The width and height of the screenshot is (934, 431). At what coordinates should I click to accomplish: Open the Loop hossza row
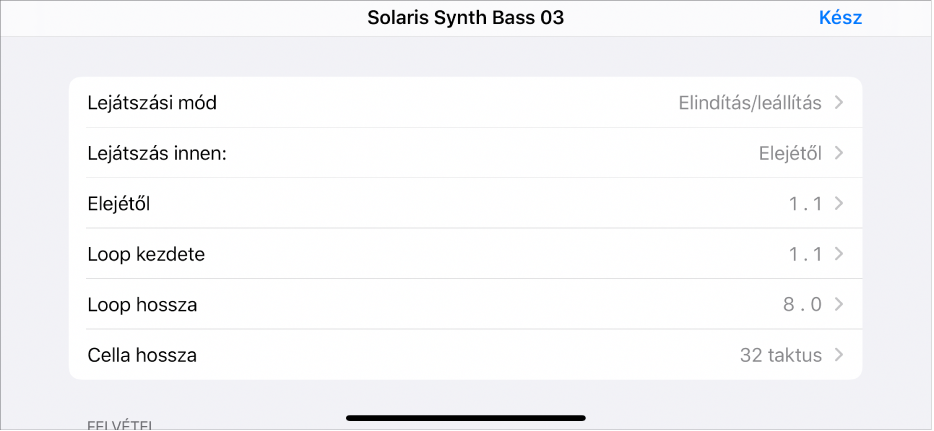coord(142,305)
